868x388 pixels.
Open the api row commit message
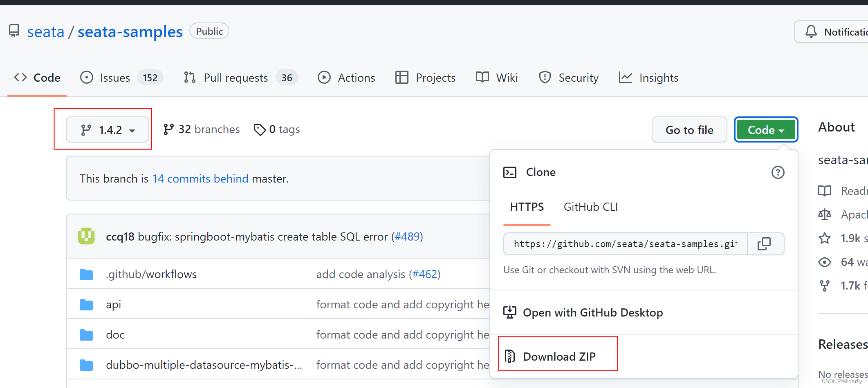point(403,304)
